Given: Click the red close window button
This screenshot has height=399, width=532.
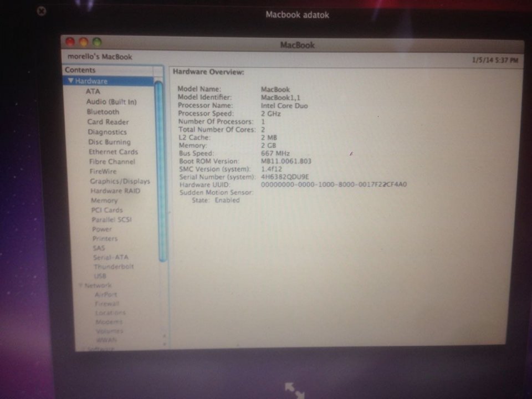Looking at the screenshot, I should 70,42.
